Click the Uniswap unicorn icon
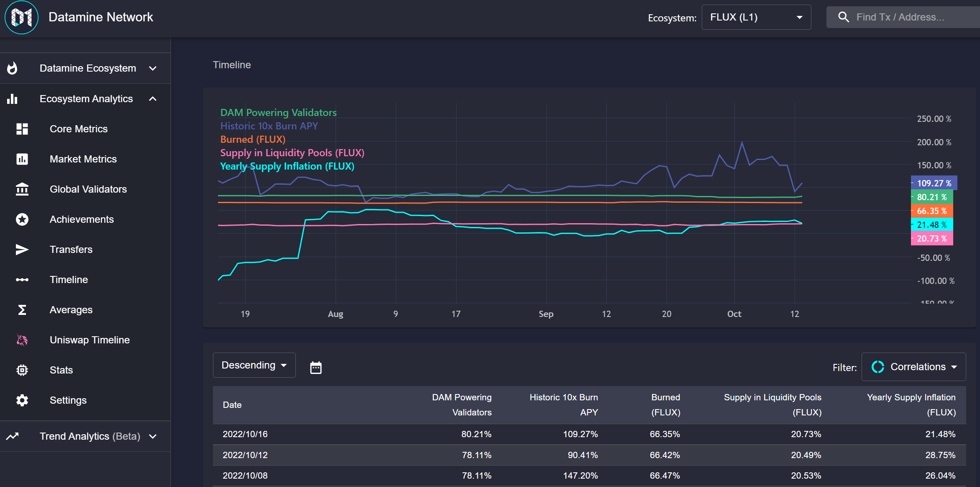980x487 pixels. coord(22,340)
